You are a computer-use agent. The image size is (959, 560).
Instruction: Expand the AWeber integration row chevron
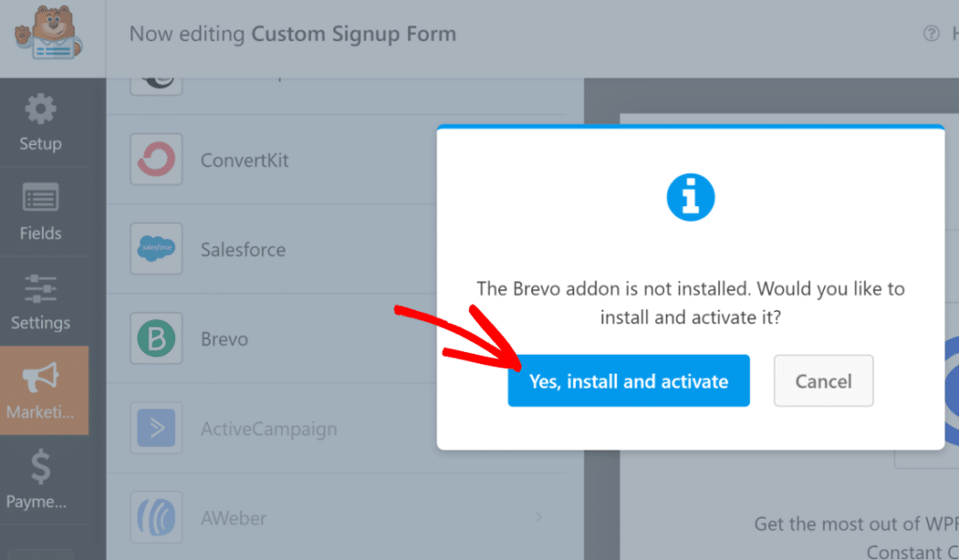click(538, 517)
